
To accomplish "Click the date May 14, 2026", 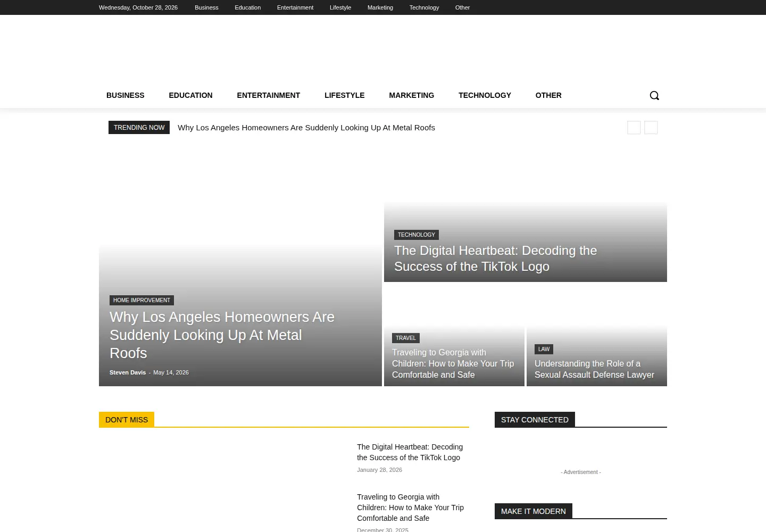I will [x=171, y=372].
